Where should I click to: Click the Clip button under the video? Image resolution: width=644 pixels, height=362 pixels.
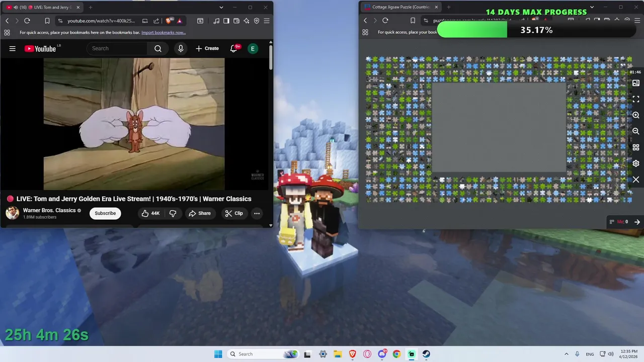point(234,213)
